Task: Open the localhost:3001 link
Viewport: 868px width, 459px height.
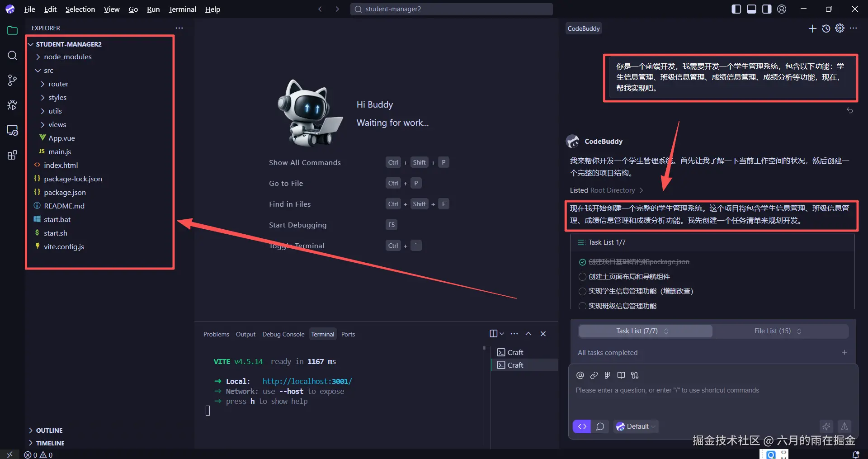Action: [307, 381]
